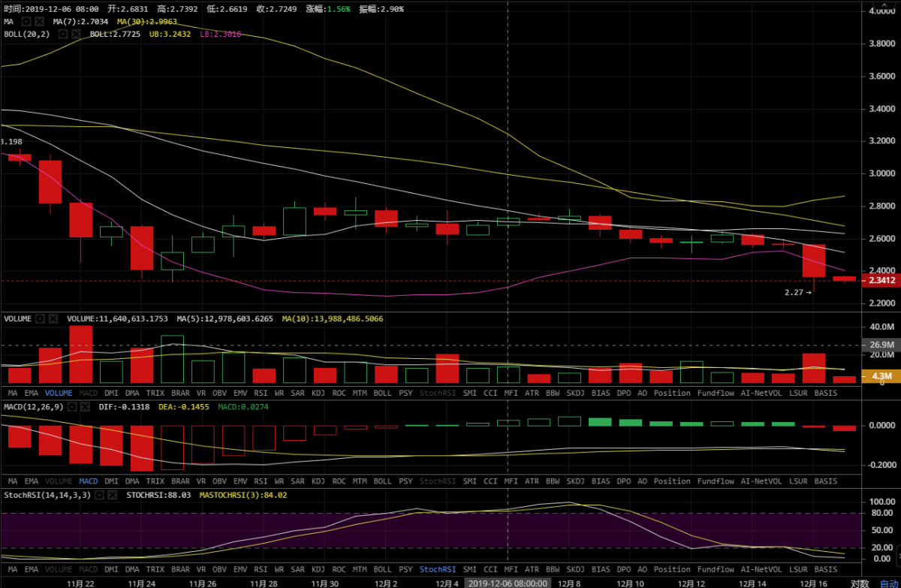The height and width of the screenshot is (588, 901).
Task: Toggle logarithmic scale (对数)
Action: pyautogui.click(x=860, y=583)
